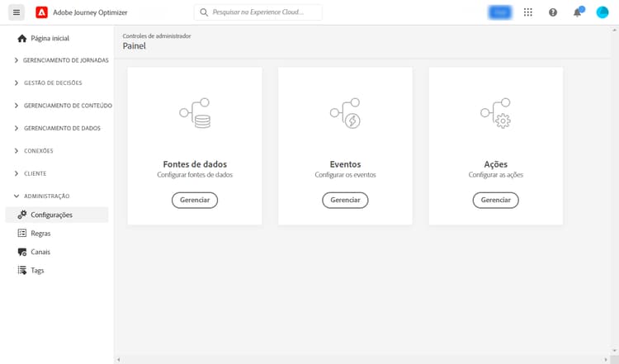Open notifications bell icon
The width and height of the screenshot is (619, 364).
tap(578, 12)
